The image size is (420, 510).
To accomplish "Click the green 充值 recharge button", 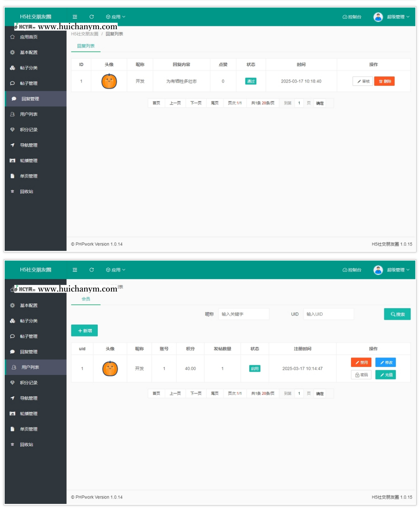I will (x=386, y=375).
